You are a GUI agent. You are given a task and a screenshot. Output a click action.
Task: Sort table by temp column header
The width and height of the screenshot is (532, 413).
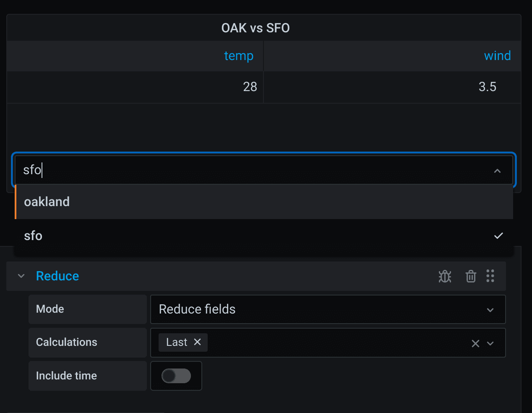click(x=238, y=56)
